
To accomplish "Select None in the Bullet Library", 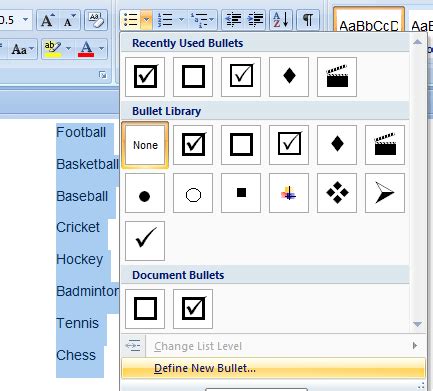I will [x=145, y=145].
